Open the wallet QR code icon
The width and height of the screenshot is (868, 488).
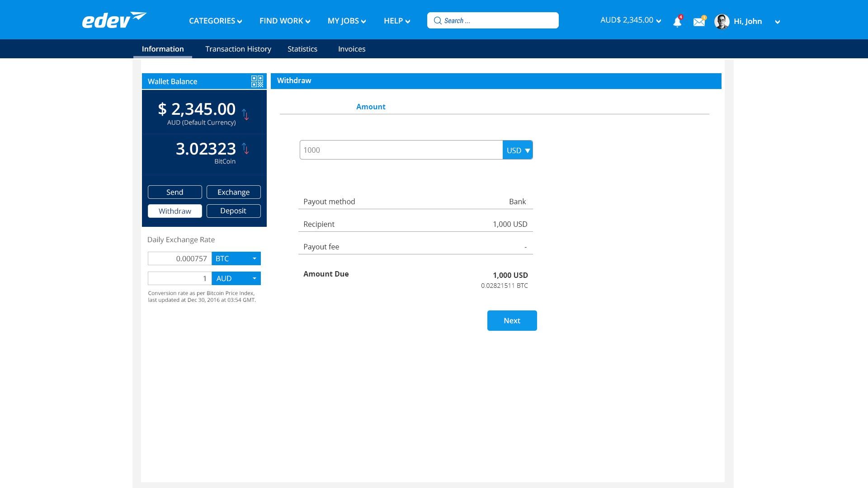[257, 81]
